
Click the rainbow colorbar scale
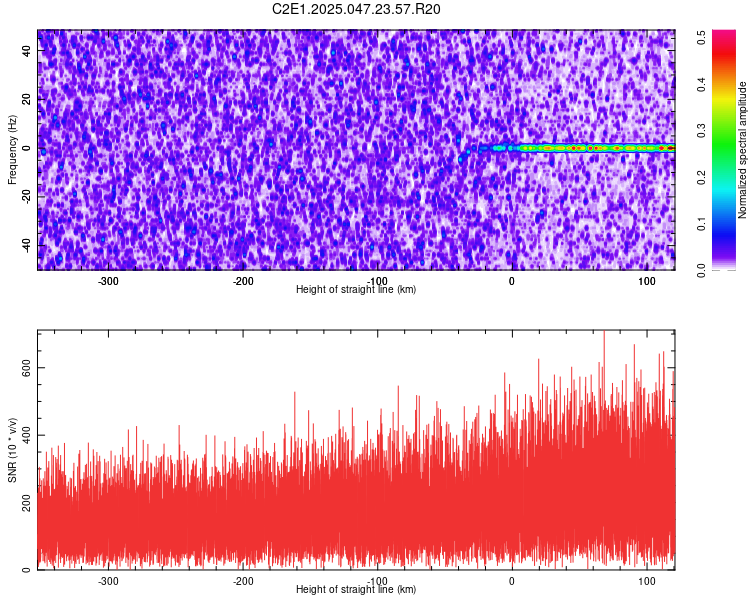724,150
